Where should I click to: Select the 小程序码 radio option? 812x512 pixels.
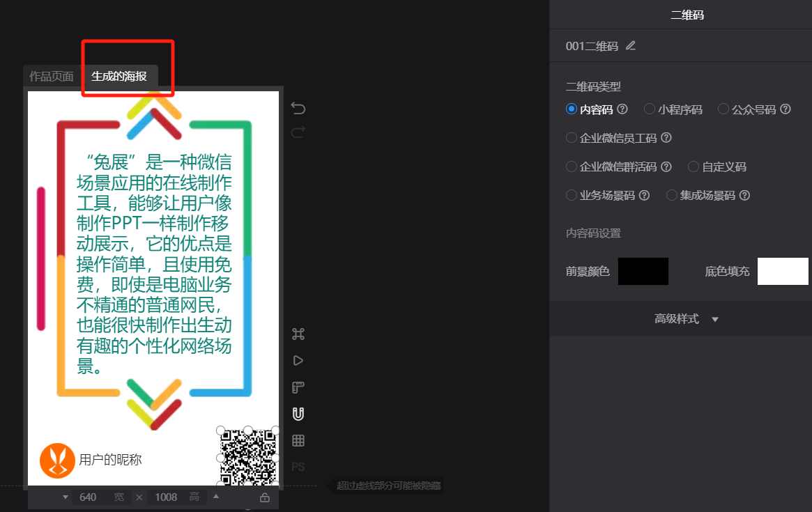pyautogui.click(x=650, y=109)
